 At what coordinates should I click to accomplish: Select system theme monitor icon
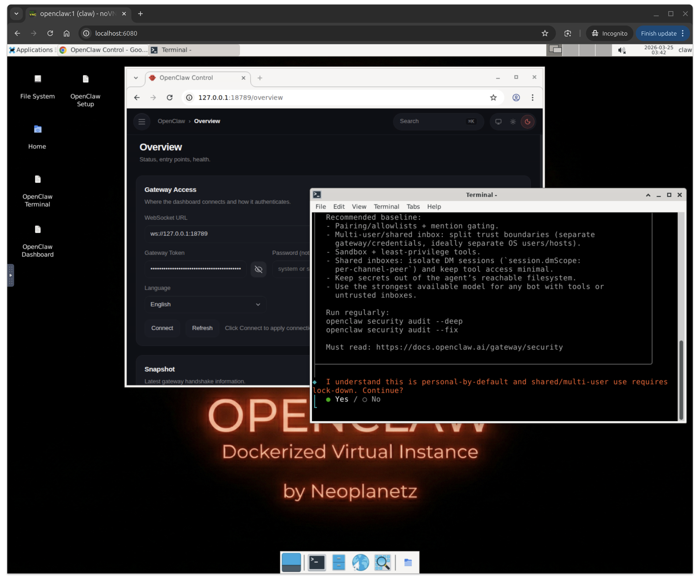(x=498, y=122)
